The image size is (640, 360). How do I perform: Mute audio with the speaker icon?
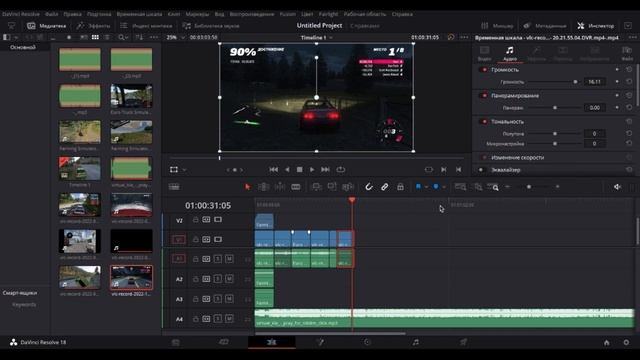coord(617,187)
